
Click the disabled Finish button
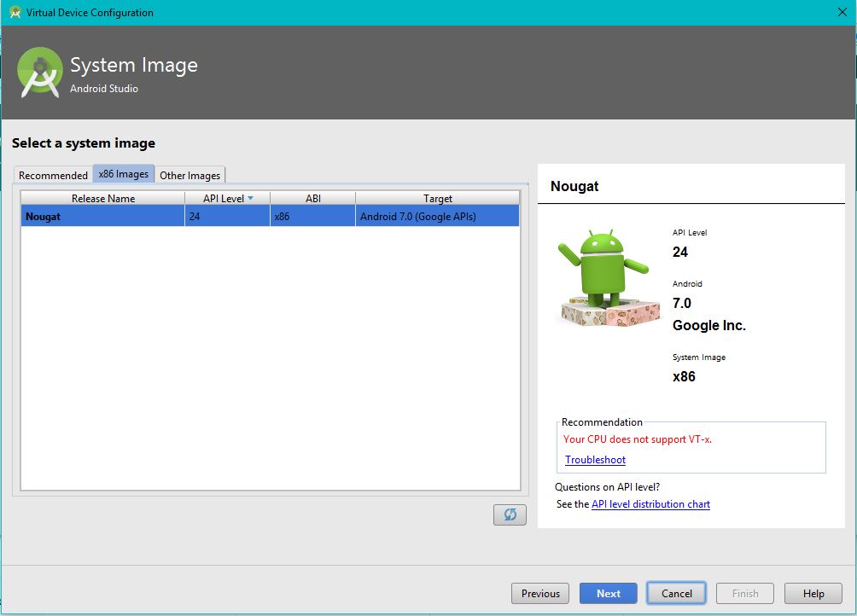(745, 594)
